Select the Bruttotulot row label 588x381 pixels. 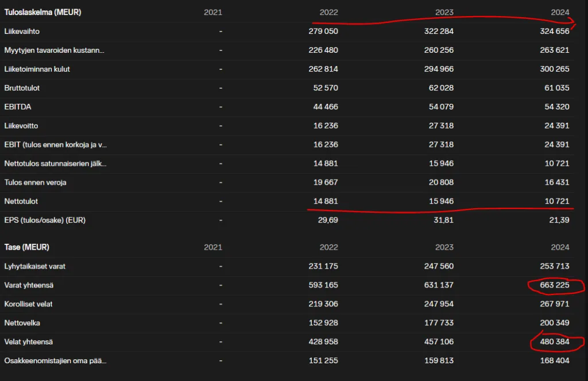pos(22,88)
